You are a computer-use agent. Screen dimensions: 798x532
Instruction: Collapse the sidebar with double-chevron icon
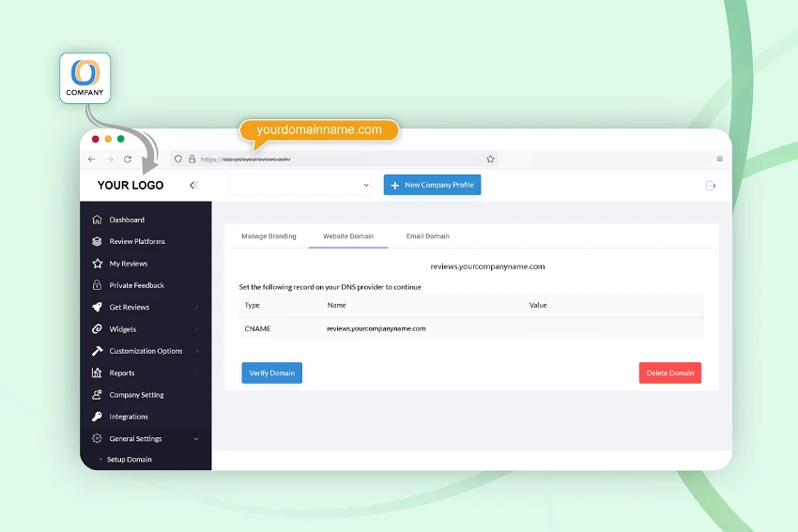(193, 186)
